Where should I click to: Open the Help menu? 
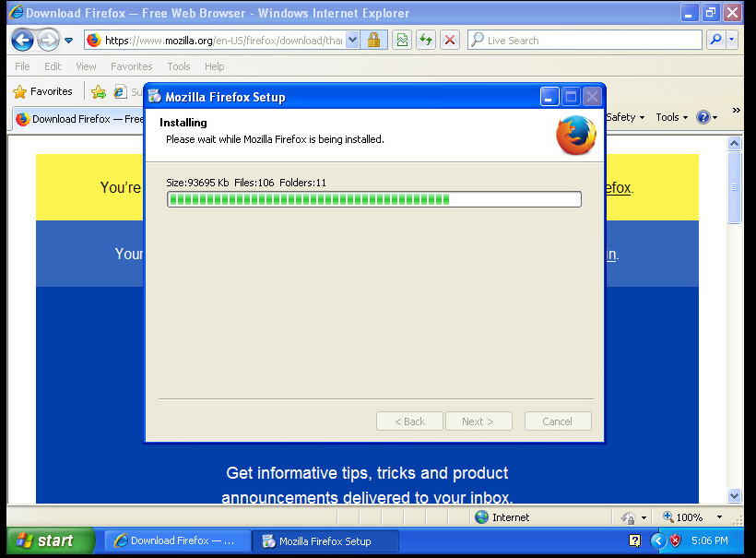214,66
